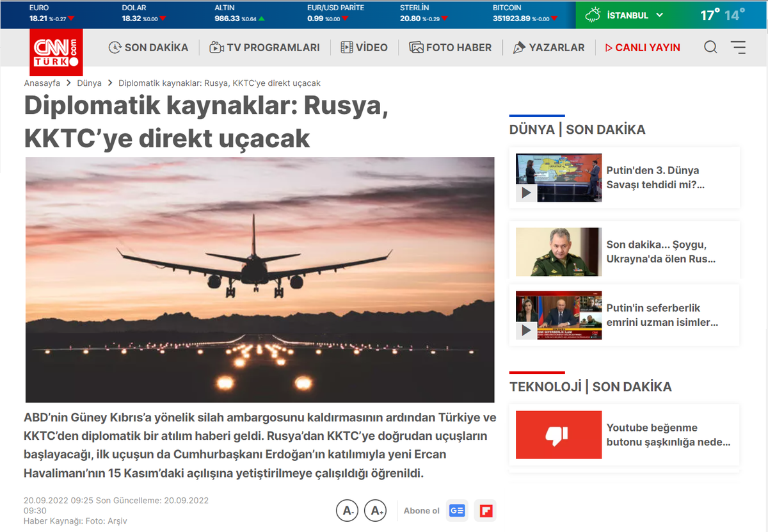Click the main article headline
This screenshot has width=768, height=532.
[x=206, y=122]
